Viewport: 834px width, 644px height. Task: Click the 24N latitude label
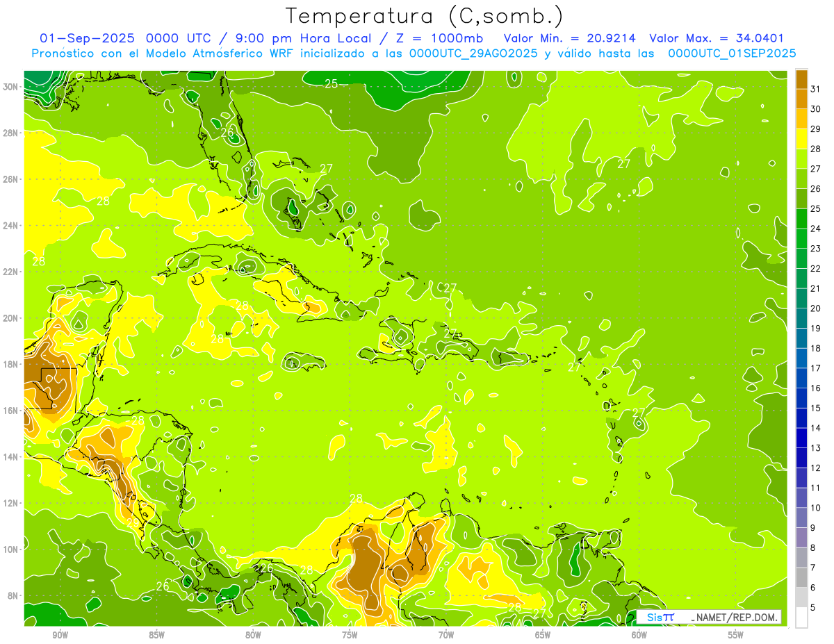[x=10, y=226]
